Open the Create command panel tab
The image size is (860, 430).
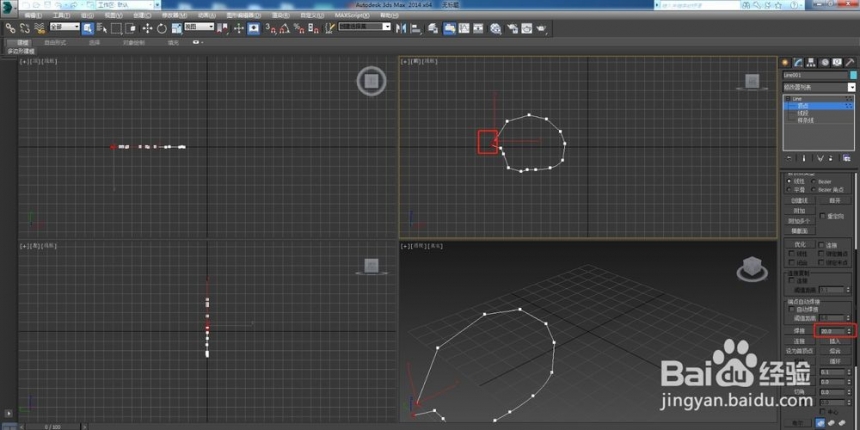tap(785, 62)
